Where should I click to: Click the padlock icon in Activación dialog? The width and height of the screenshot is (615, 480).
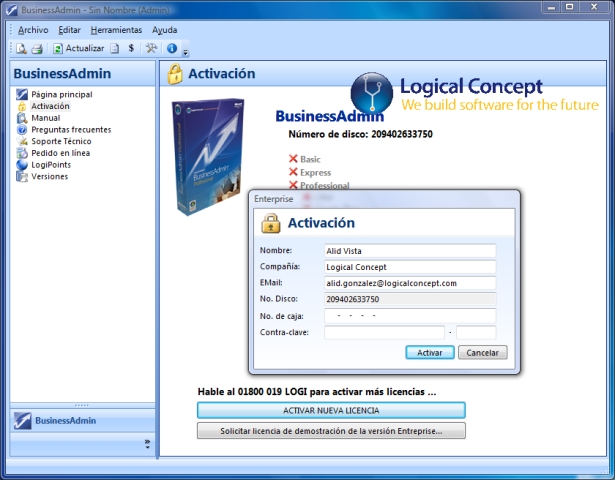click(271, 223)
